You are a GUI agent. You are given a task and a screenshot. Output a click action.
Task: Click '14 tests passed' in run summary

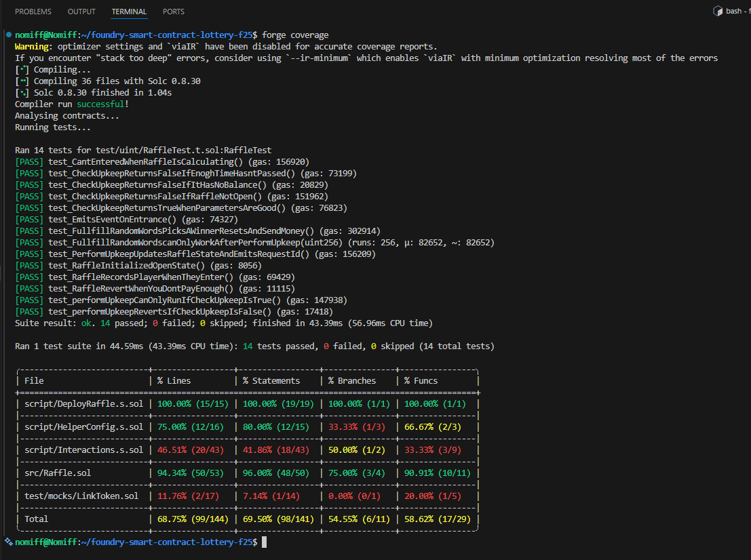coord(278,346)
